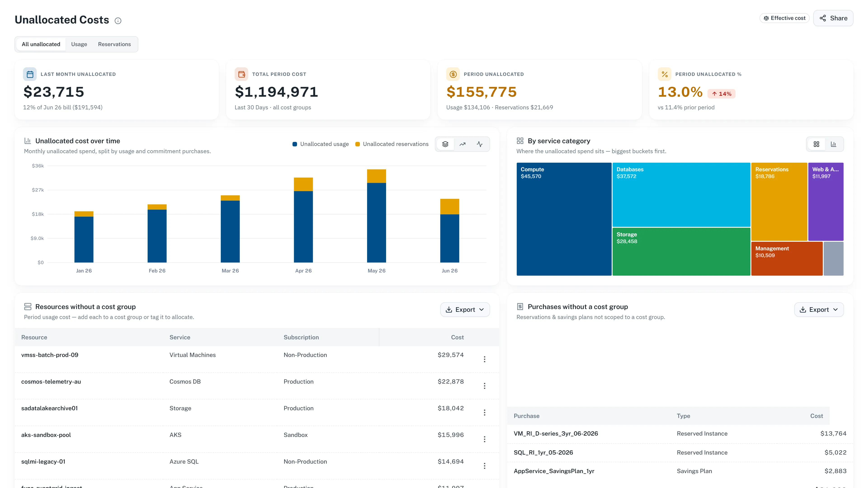Click the Jun 26 reservations bar segment
Screen dimensions: 868x488
(450, 206)
